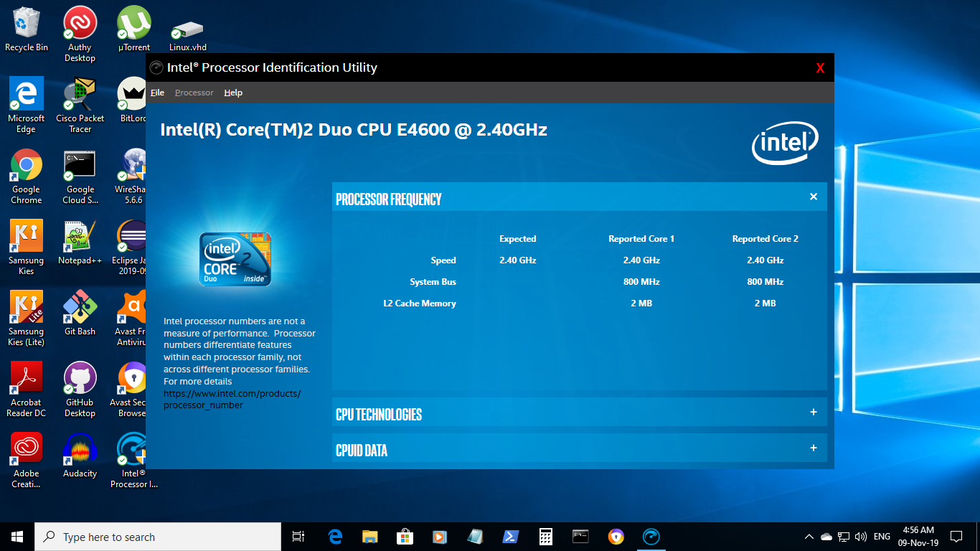Click the OneDrive cloud tray icon
Viewport: 980px width, 551px height.
(826, 537)
